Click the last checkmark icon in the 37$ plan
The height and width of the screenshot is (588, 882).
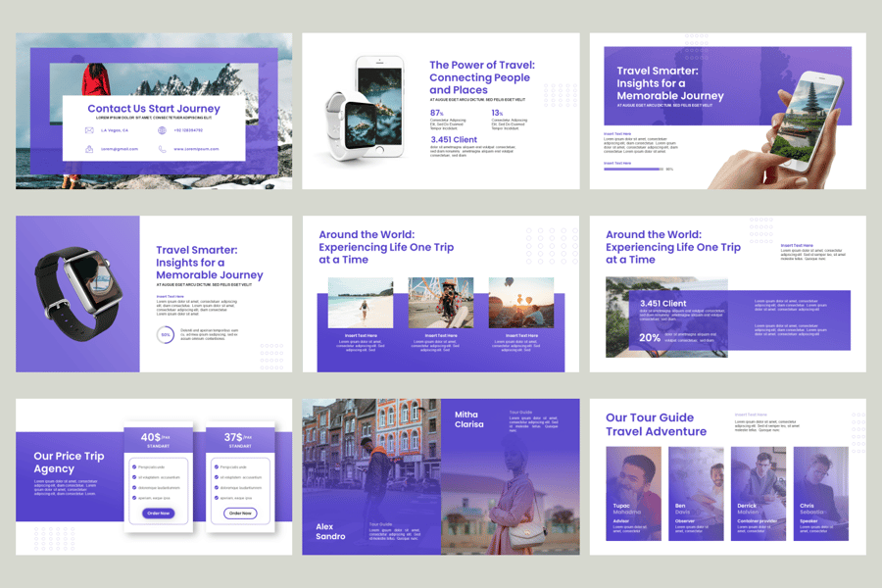[x=216, y=498]
